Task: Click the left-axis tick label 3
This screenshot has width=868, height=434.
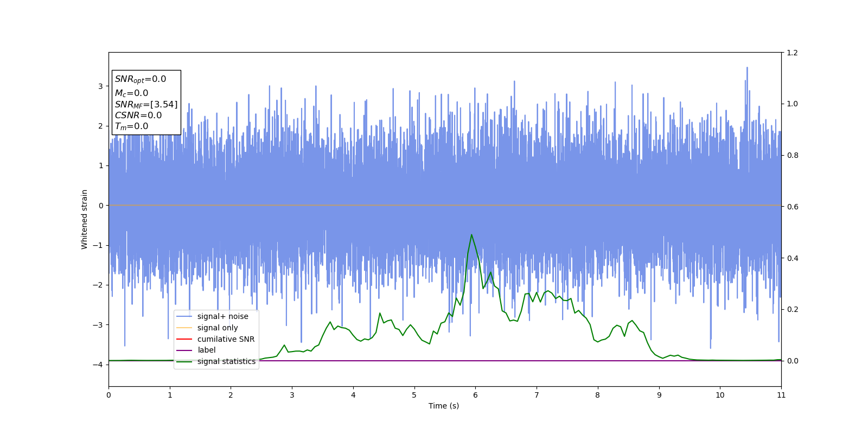Action: 100,86
